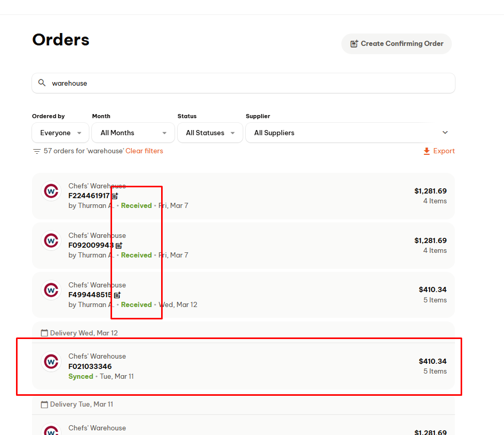Open order F499448515 for $410.34
Screen dimensions: 504x435
pos(243,295)
